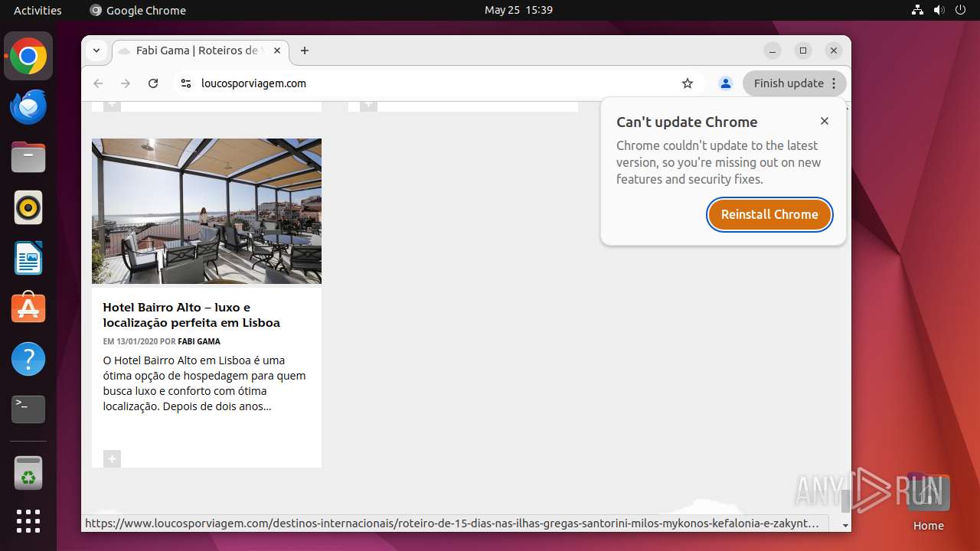
Task: Launch Thunderbird mail from the dock
Action: pos(28,107)
